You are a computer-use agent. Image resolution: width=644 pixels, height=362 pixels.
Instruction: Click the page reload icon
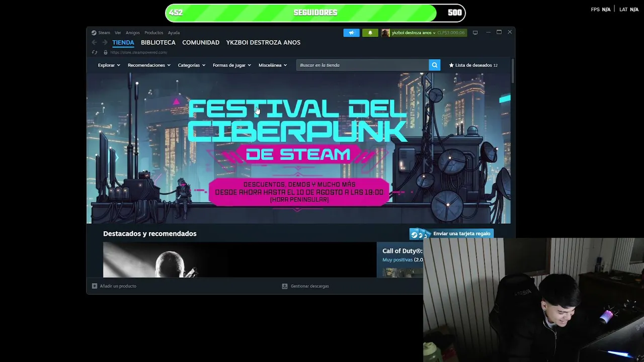(95, 52)
